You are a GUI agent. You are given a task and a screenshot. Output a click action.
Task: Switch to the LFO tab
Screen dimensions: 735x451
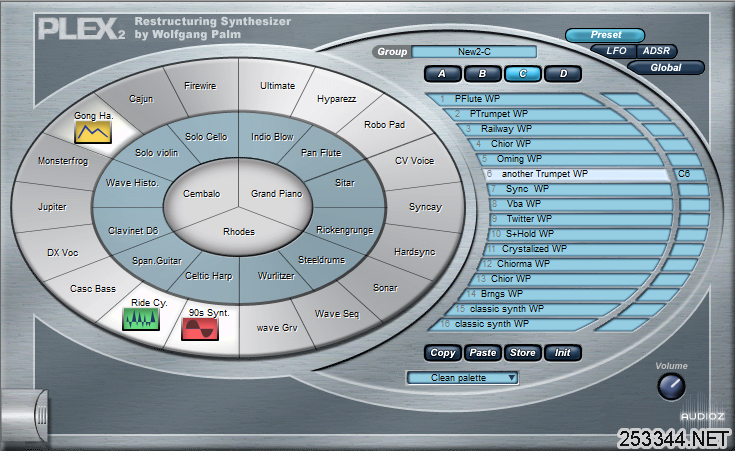tap(615, 51)
